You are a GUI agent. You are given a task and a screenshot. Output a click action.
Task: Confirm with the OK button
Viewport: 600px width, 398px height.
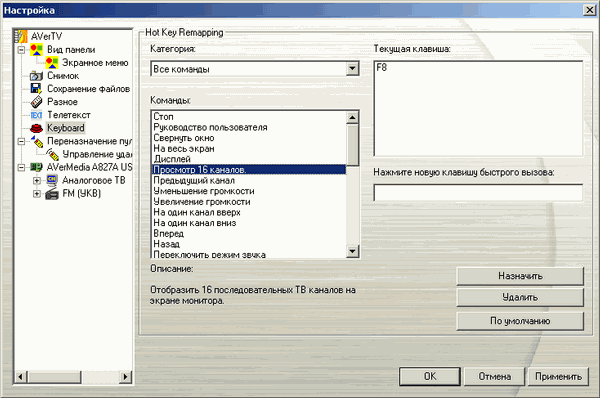tap(430, 377)
